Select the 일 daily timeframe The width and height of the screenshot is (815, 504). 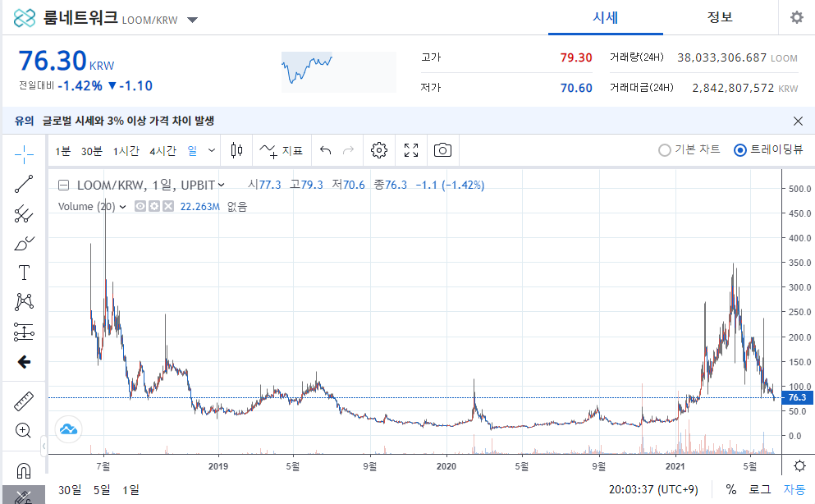pyautogui.click(x=192, y=151)
